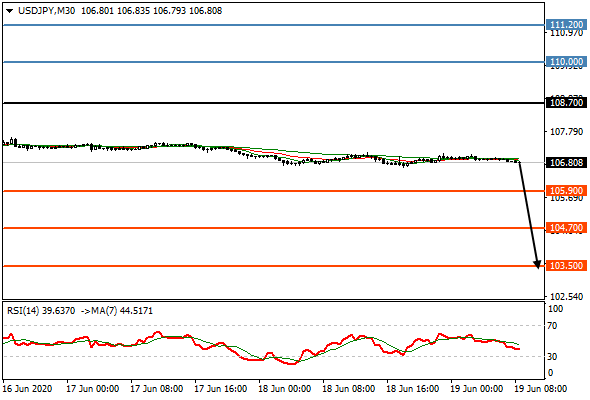The height and width of the screenshot is (400, 590).
Task: Click the dropdown triangle before USDJPY,M30
Action: (10, 11)
